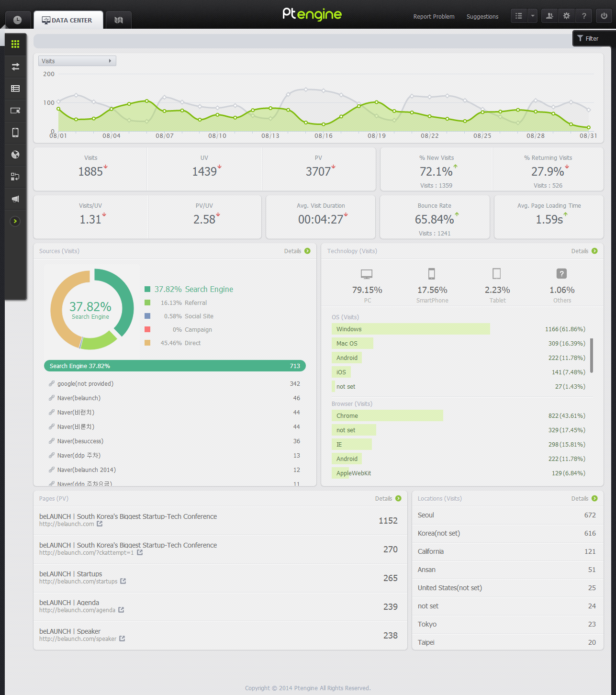Select the Search Engine 37.82% green bar
616x695 pixels.
pos(175,366)
